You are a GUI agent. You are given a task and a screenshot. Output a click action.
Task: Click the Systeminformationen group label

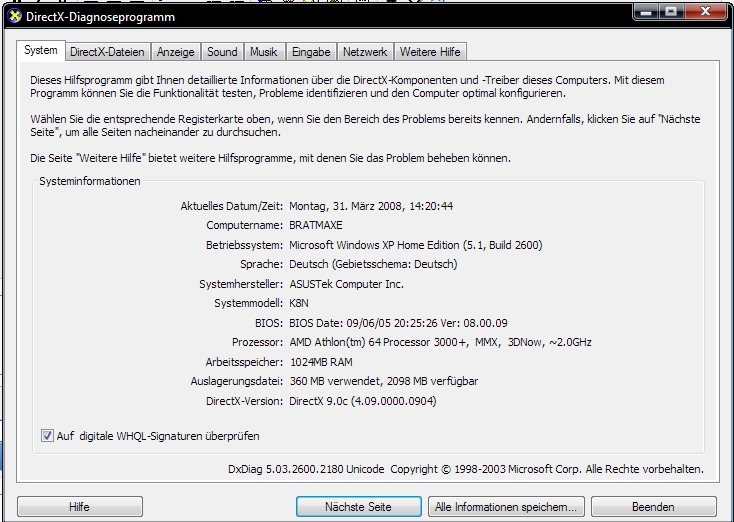click(x=90, y=181)
